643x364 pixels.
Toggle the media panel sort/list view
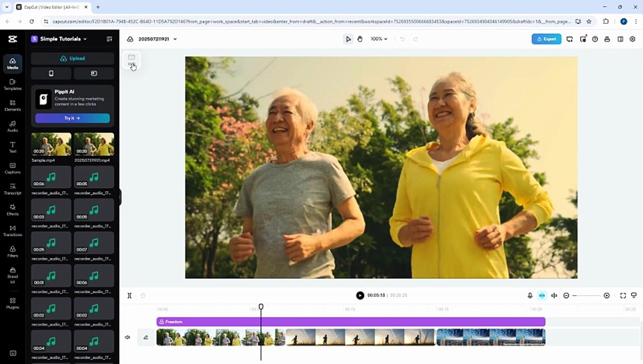(109, 39)
